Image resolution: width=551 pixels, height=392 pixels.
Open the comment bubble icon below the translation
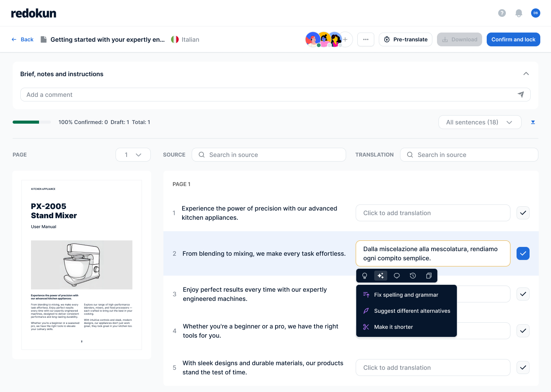(396, 276)
